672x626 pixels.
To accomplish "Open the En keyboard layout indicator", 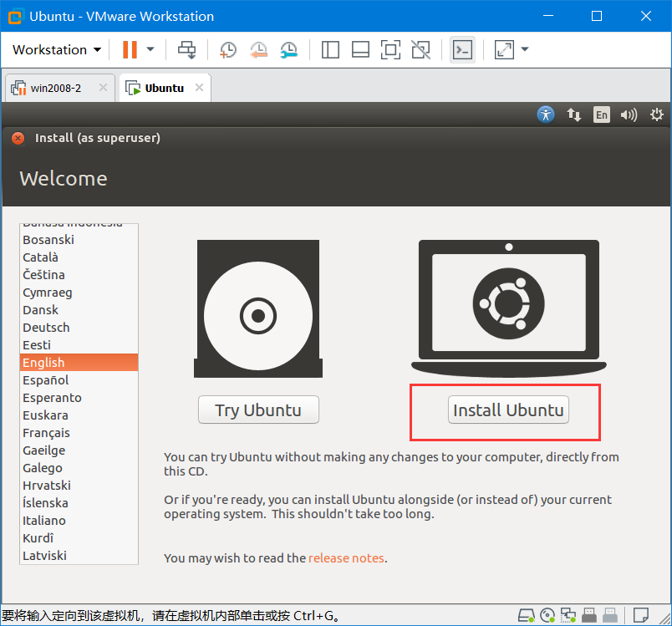I will tap(602, 115).
